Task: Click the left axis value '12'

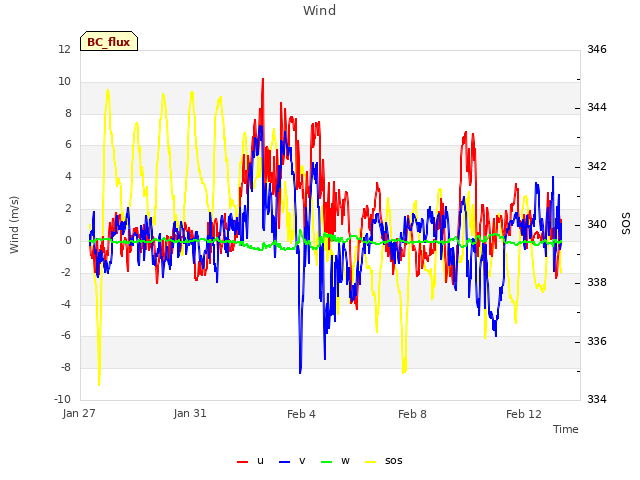Action: (x=64, y=49)
